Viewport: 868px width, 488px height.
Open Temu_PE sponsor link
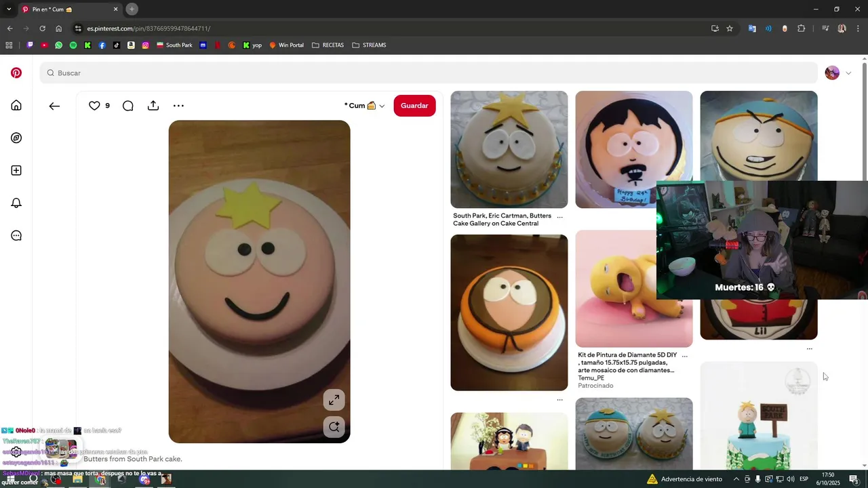click(591, 378)
